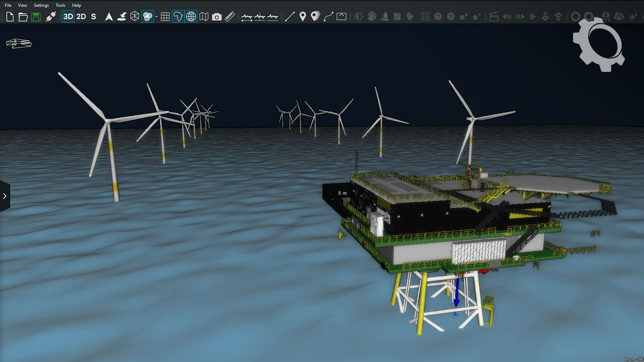
Task: Select the north arrow navigation tool
Action: point(109,17)
